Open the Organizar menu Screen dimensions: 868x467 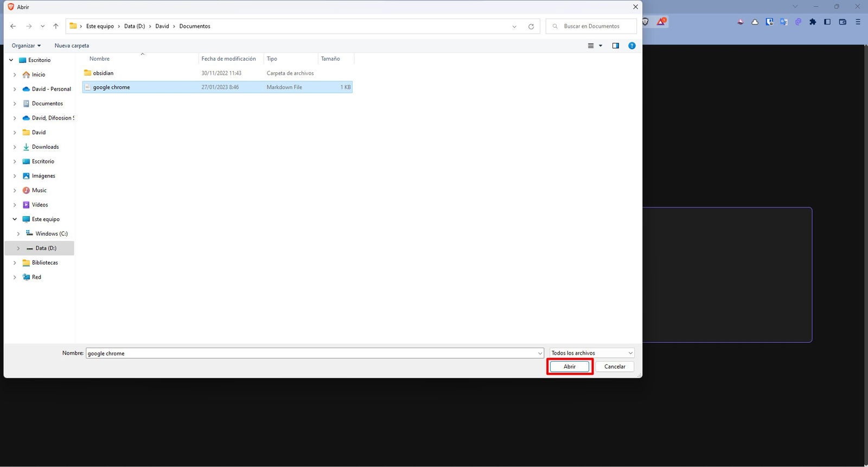pyautogui.click(x=26, y=46)
